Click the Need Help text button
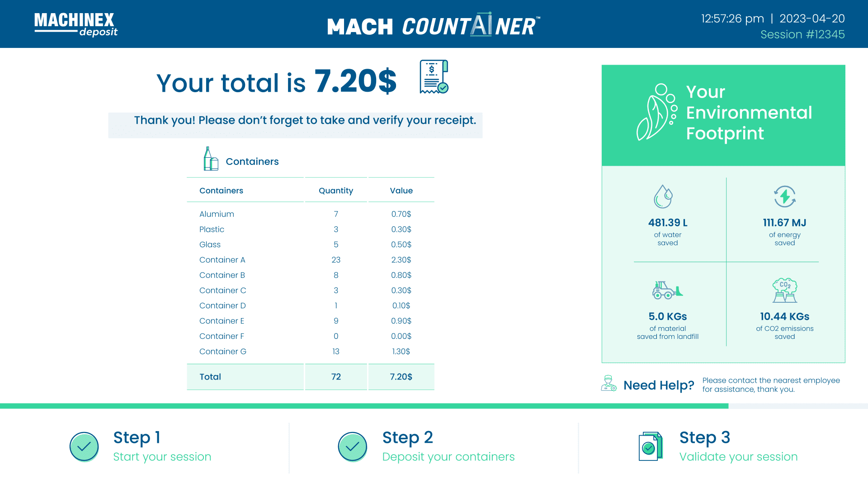This screenshot has height=488, width=868. click(659, 385)
